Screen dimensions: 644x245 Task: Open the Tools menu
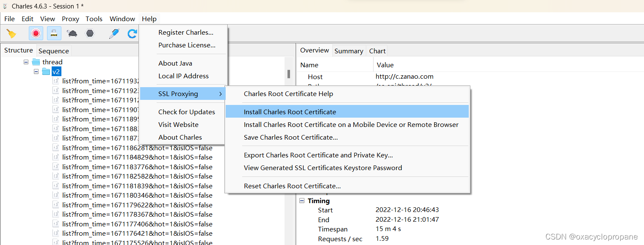[94, 19]
